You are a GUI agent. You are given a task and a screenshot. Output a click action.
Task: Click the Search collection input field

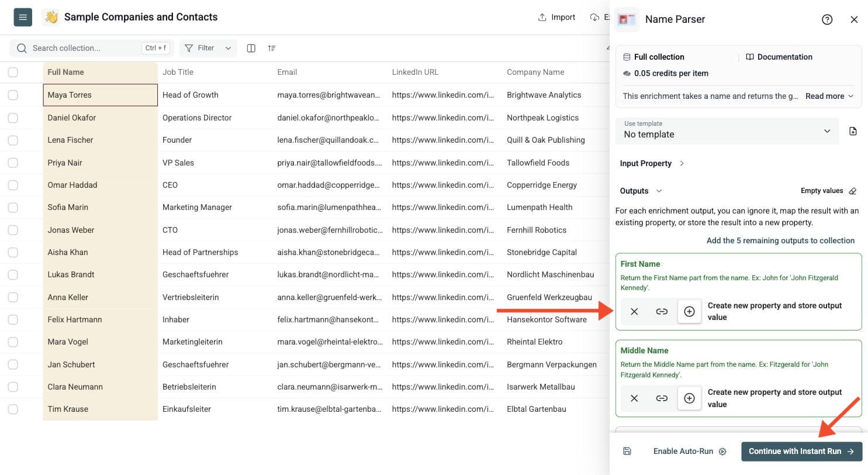[92, 48]
